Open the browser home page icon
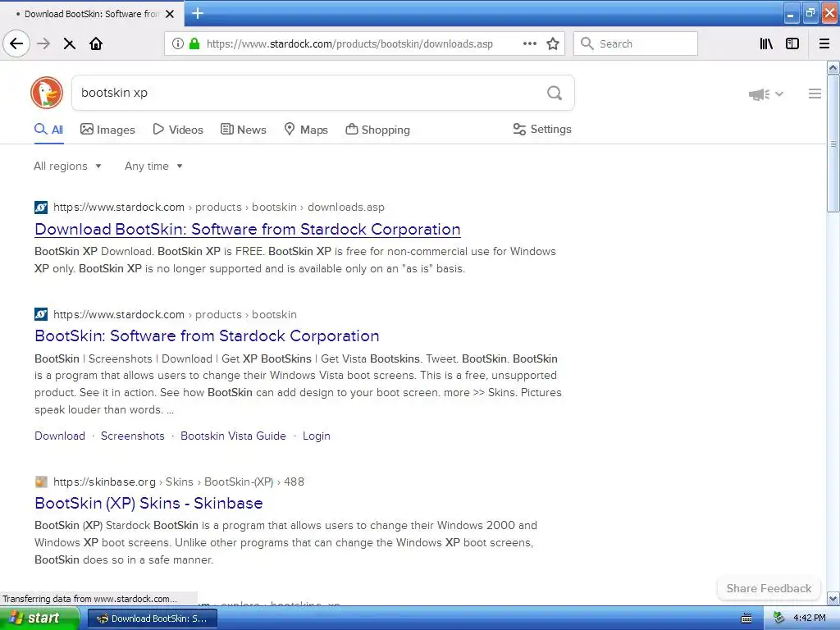This screenshot has height=630, width=840. click(x=96, y=43)
